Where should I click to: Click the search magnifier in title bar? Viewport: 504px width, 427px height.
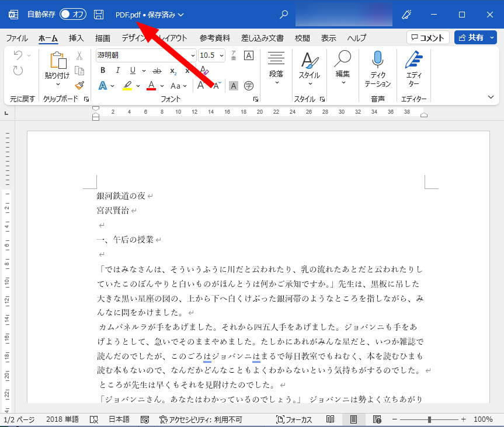pyautogui.click(x=284, y=15)
